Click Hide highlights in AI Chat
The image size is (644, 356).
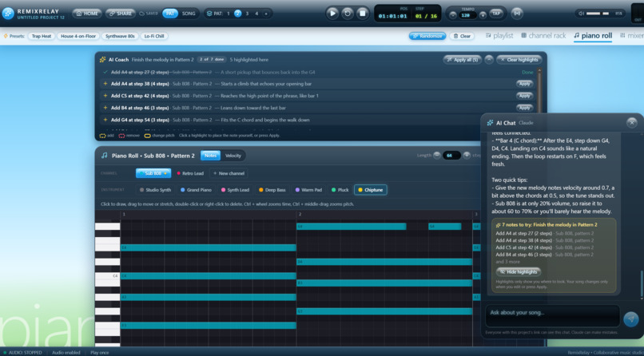click(519, 272)
